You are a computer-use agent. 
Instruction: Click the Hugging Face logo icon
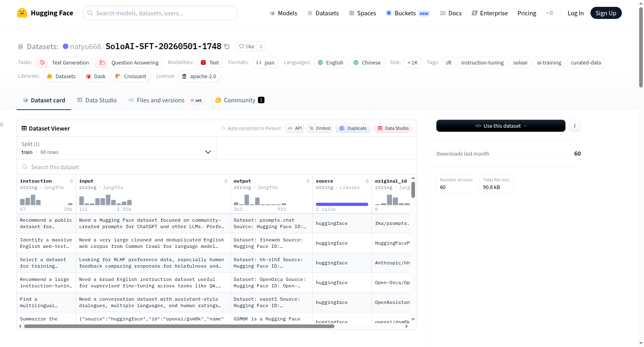[x=22, y=13]
